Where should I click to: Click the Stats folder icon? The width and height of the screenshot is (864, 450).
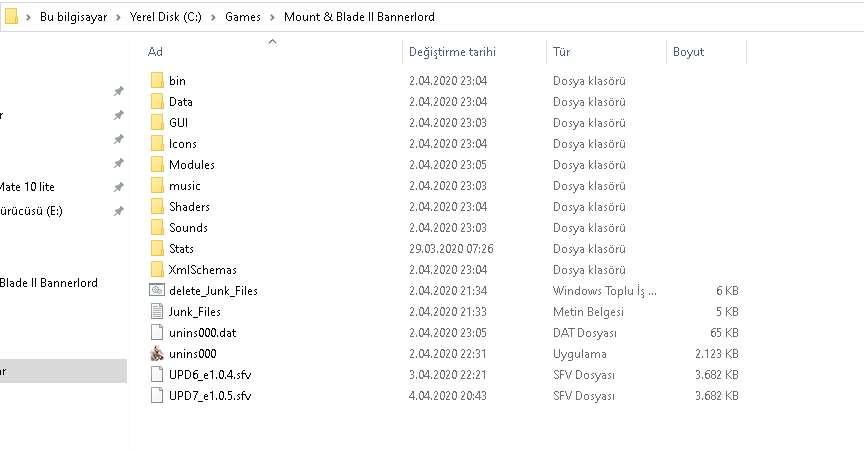157,248
